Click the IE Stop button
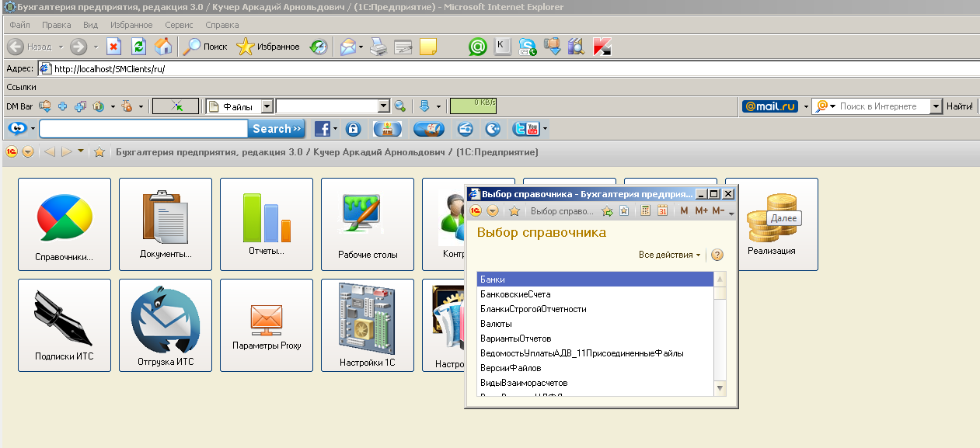980x448 pixels. pos(113,47)
